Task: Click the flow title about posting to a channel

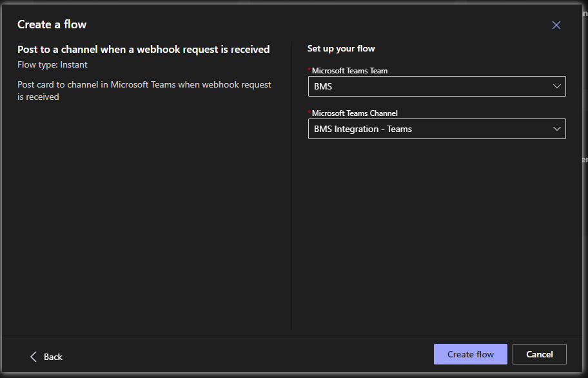Action: coord(143,49)
